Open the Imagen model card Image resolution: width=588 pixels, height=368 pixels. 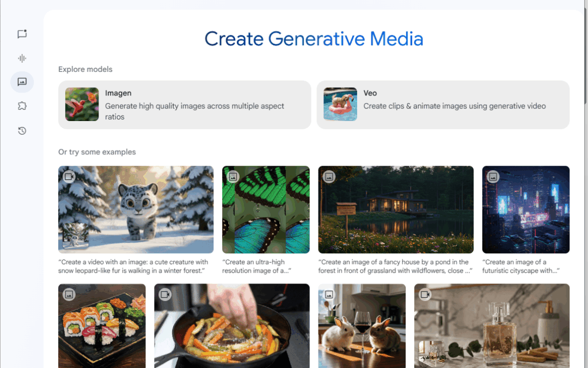(185, 105)
